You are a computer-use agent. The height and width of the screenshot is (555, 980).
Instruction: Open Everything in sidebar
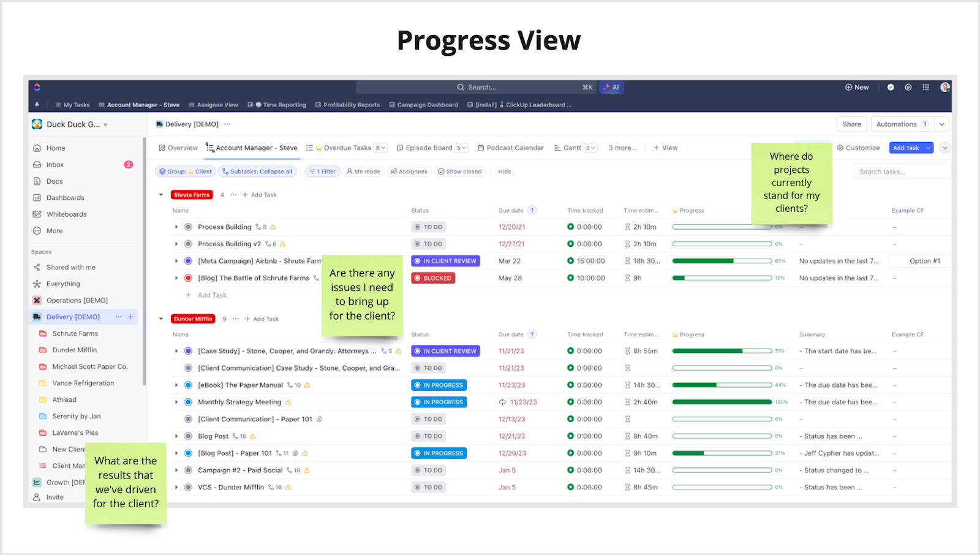[x=63, y=284]
